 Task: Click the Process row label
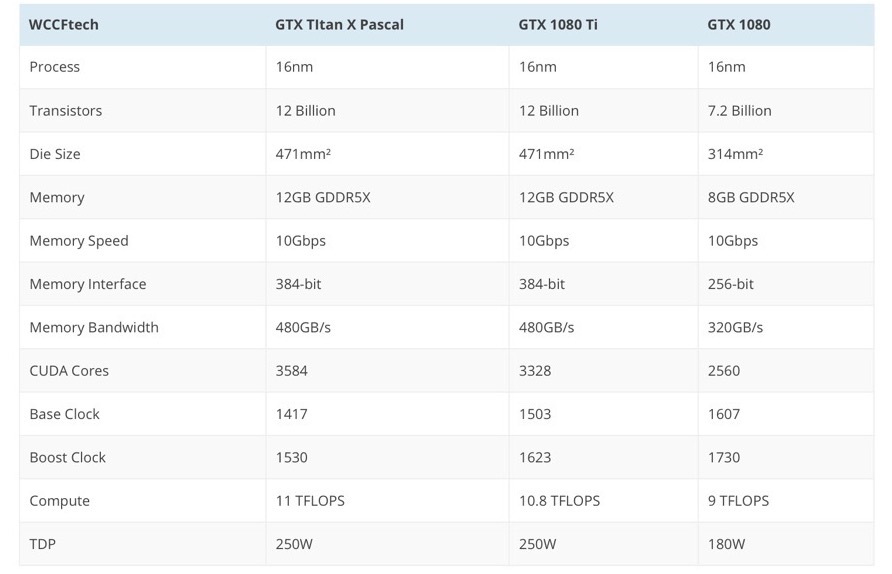tap(55, 67)
